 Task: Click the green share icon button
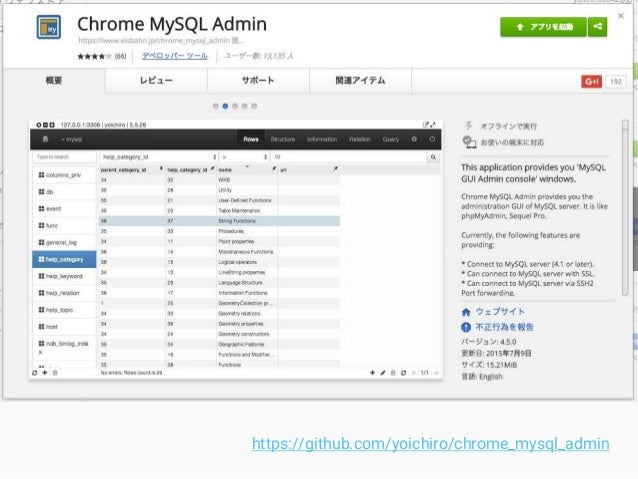[x=597, y=27]
